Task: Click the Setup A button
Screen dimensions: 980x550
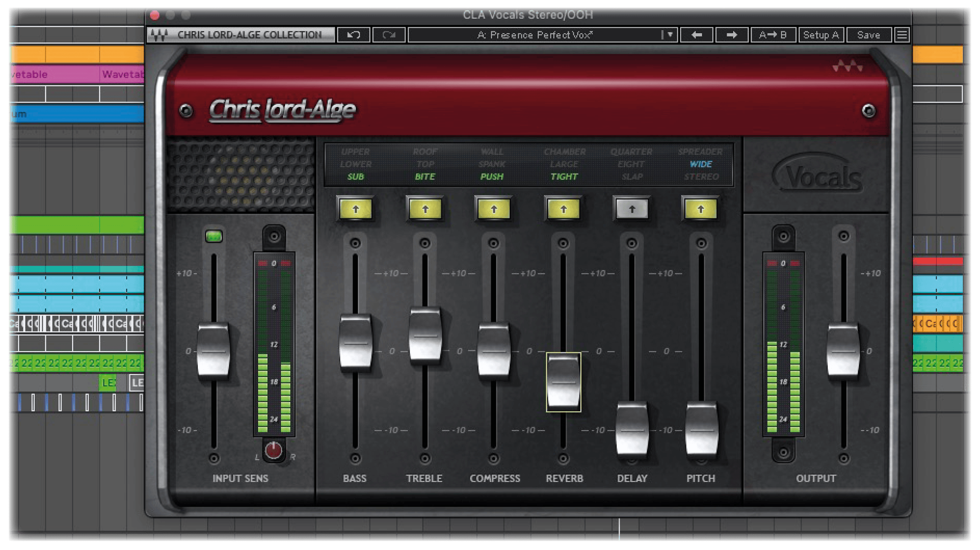Action: click(821, 35)
